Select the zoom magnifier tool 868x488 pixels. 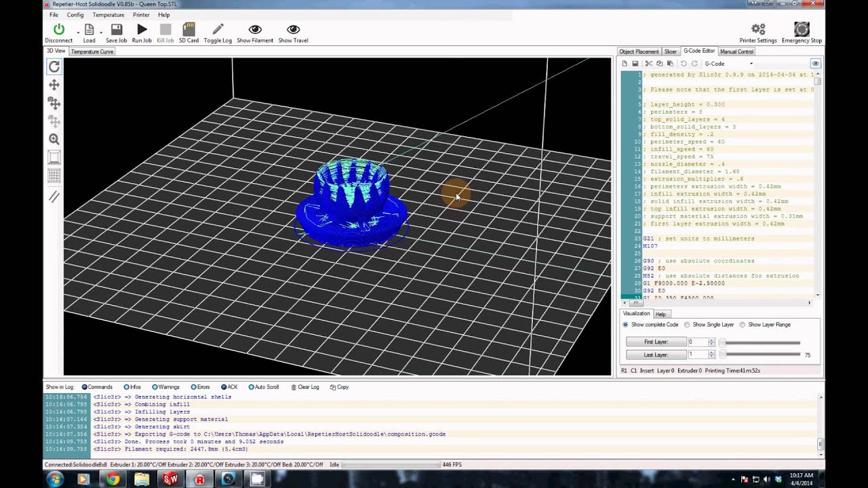pyautogui.click(x=54, y=139)
